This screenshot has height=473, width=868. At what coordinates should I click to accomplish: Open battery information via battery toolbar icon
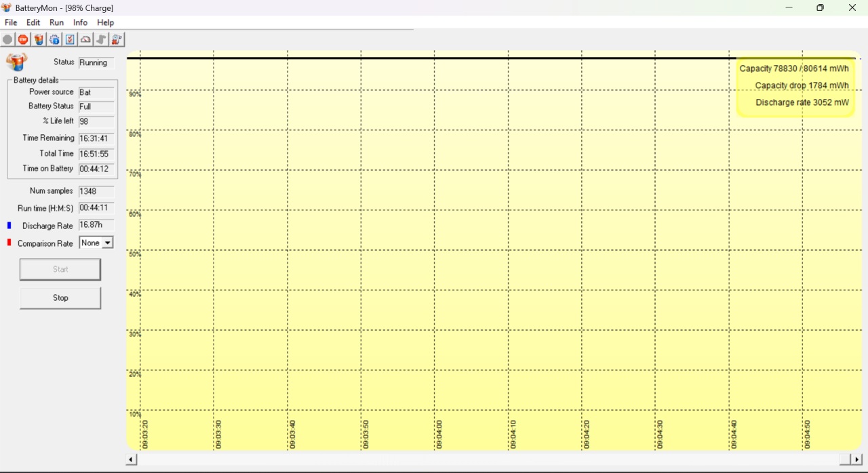(x=39, y=40)
